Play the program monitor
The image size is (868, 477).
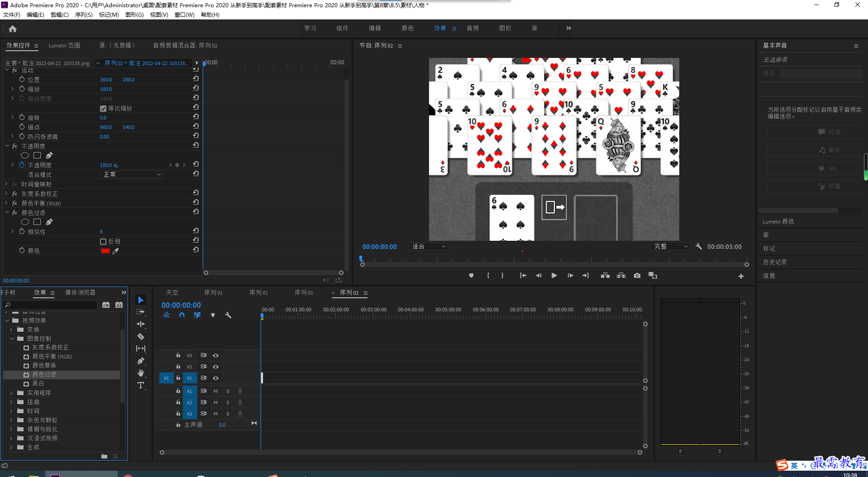[x=554, y=276]
